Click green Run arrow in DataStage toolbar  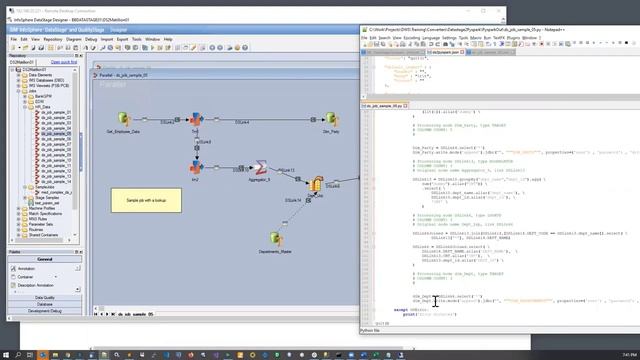pyautogui.click(x=153, y=48)
